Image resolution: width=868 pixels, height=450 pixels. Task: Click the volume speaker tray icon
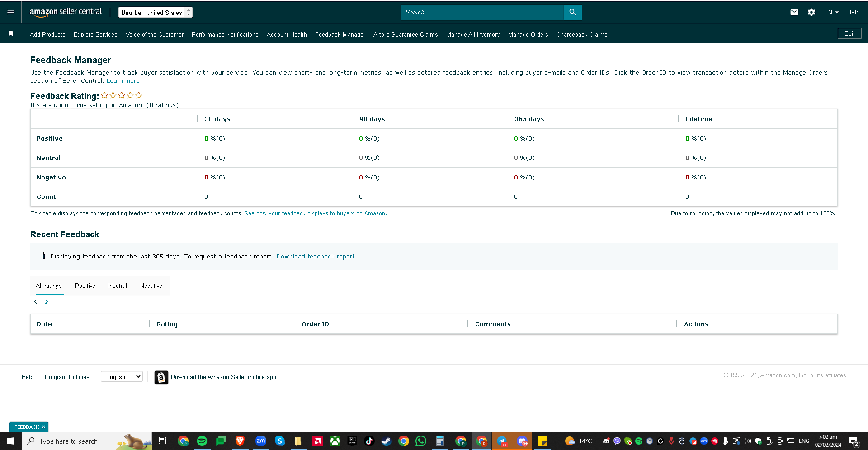click(747, 441)
